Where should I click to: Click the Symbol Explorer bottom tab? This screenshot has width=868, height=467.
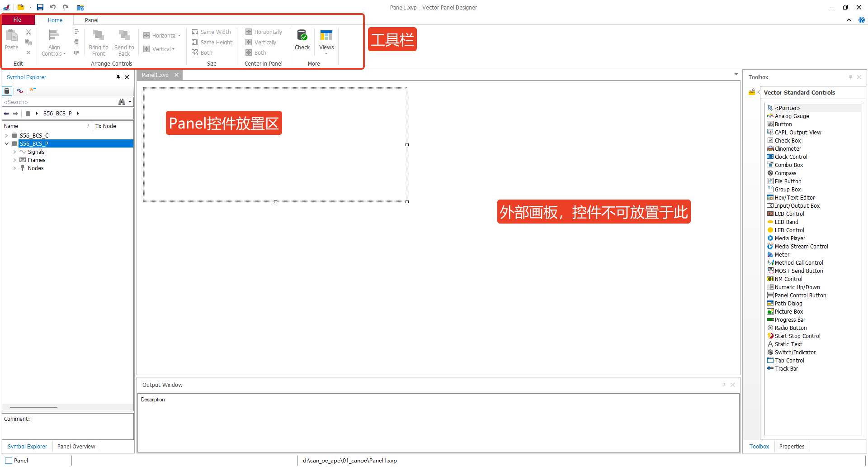click(27, 447)
